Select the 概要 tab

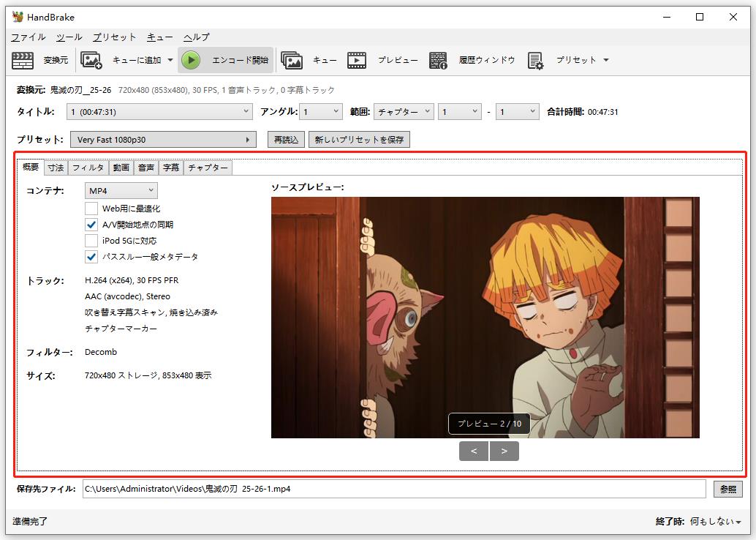31,167
